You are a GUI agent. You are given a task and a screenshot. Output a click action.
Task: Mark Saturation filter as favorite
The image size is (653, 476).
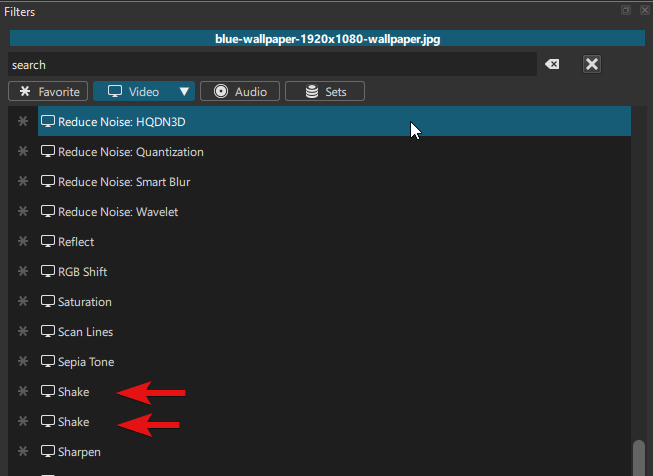coord(23,301)
